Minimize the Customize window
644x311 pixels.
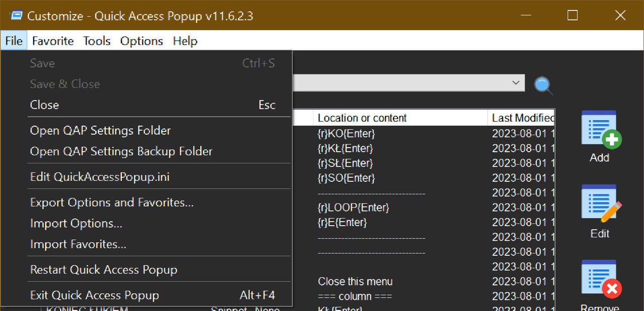tap(526, 16)
